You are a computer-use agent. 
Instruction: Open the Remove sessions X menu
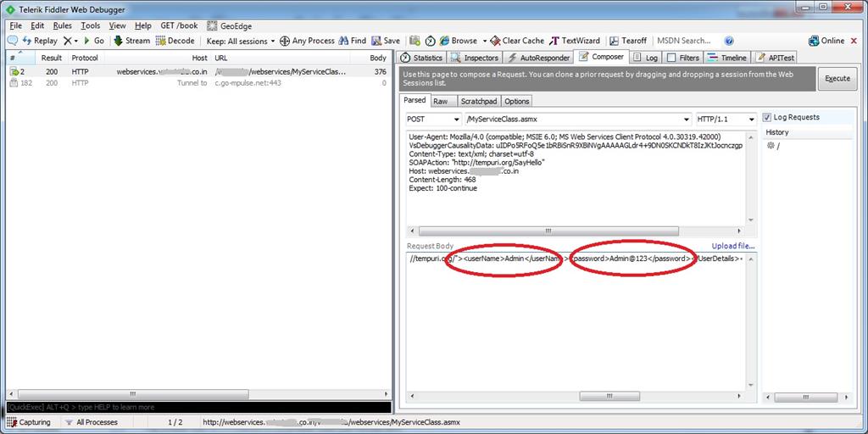coord(70,41)
